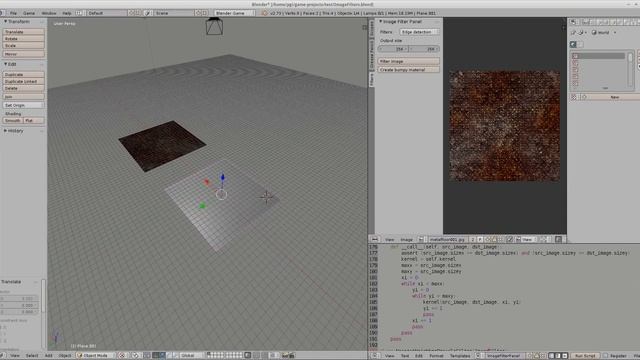Set shading to Flat
This screenshot has height=360, width=640.
34,120
